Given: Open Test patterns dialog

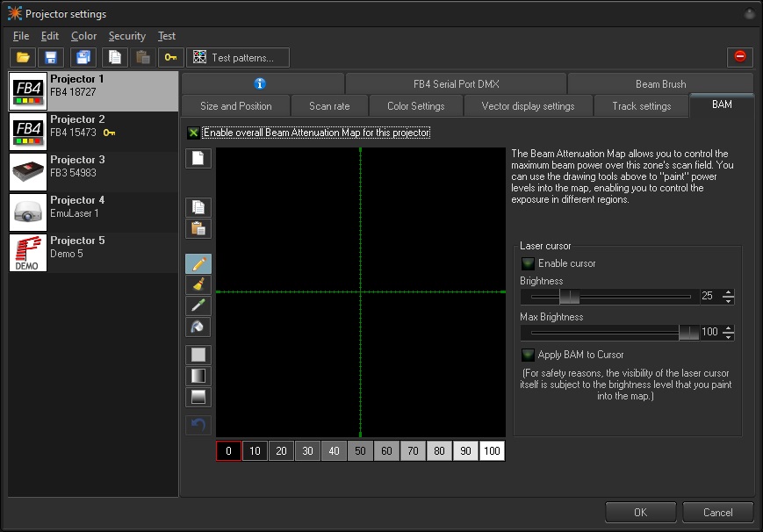Looking at the screenshot, I should 238,58.
